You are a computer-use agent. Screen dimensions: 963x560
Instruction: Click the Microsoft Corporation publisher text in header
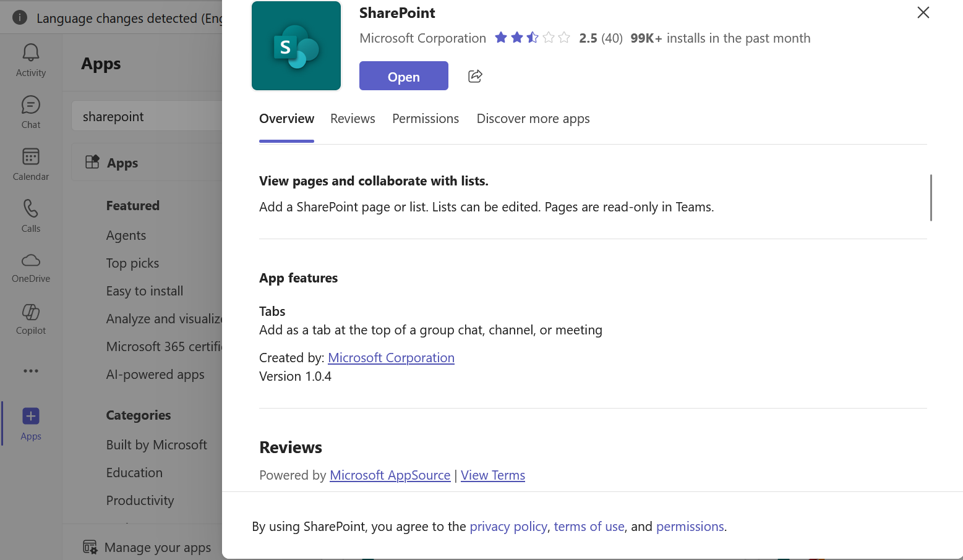422,38
